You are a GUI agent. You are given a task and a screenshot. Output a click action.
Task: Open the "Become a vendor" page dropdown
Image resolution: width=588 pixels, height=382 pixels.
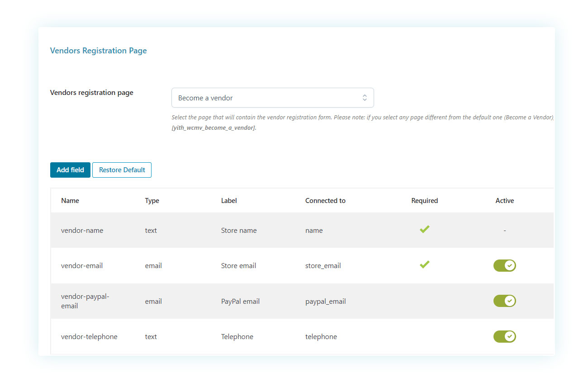(x=272, y=98)
